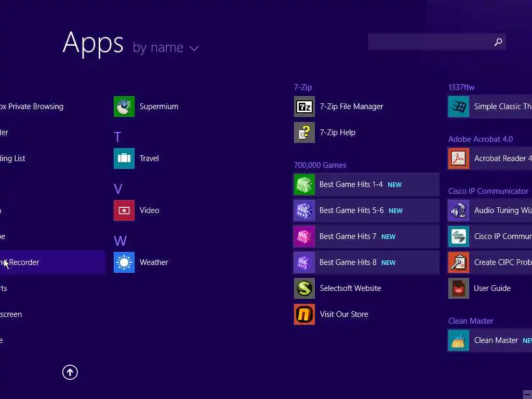The width and height of the screenshot is (532, 399).
Task: Open the Private Browsing app entry
Action: (x=32, y=107)
